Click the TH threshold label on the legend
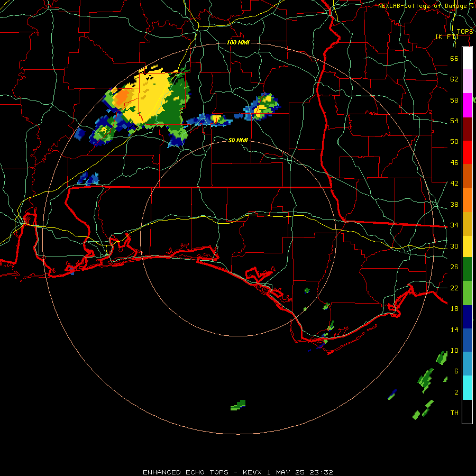The image size is (476, 476). click(454, 413)
